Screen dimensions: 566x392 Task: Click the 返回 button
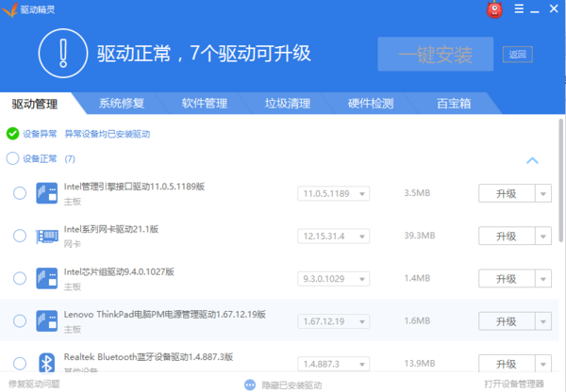click(x=518, y=55)
